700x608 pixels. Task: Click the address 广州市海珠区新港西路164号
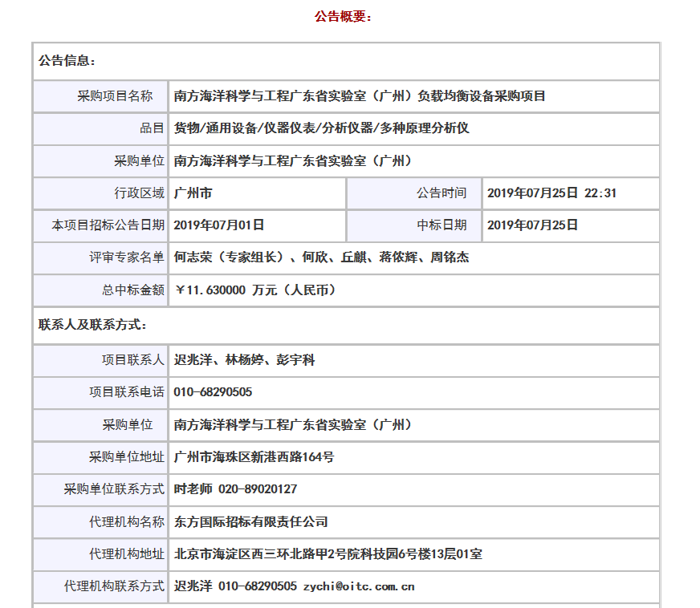(x=254, y=457)
